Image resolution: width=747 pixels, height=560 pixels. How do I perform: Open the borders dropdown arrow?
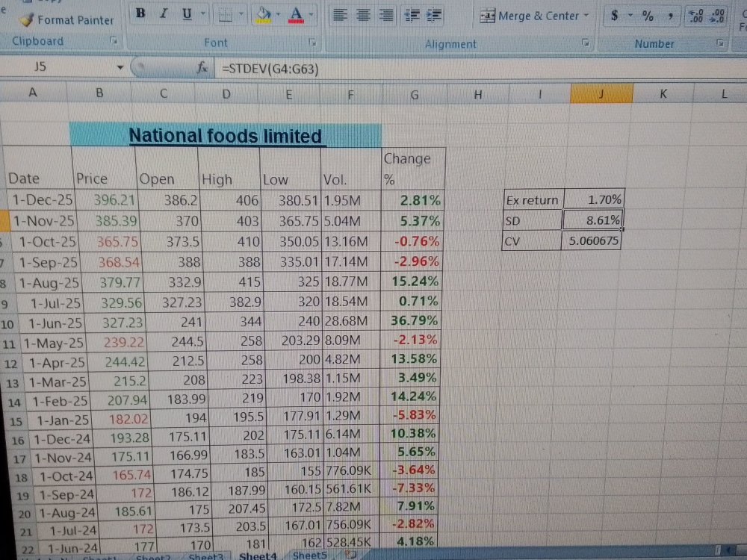[x=241, y=15]
